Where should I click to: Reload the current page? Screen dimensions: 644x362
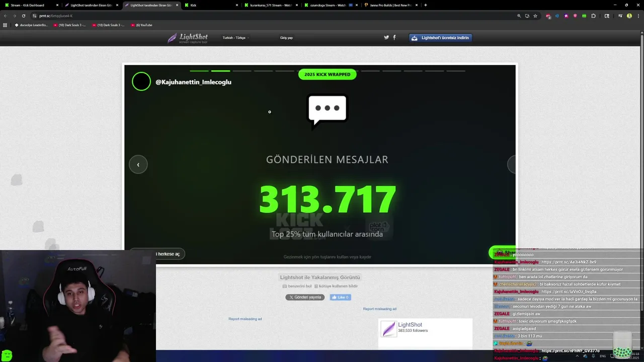point(23,16)
